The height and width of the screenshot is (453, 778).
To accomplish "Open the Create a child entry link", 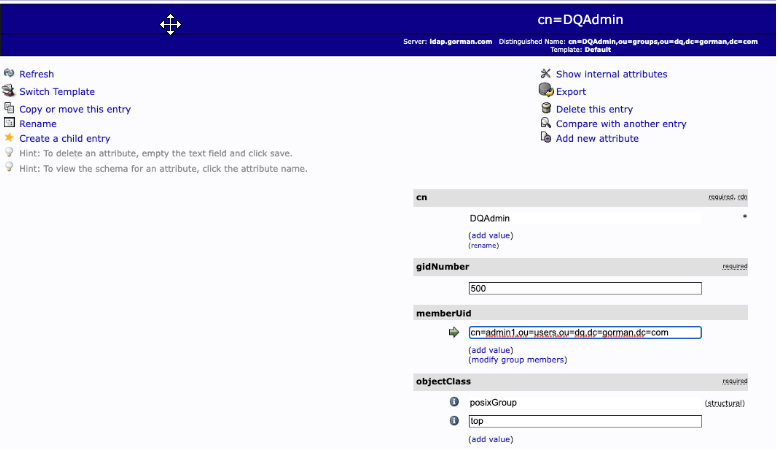I will [65, 139].
